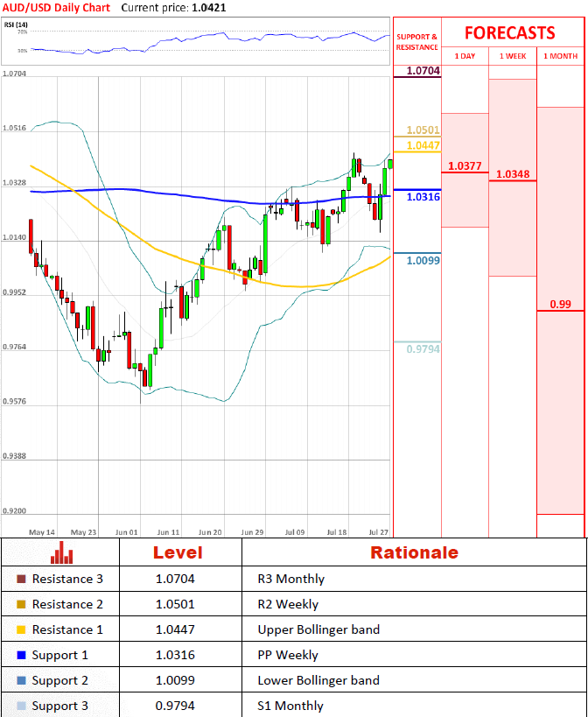The image size is (588, 717).
Task: Click the Resistance 1 yellow square
Action: click(21, 630)
